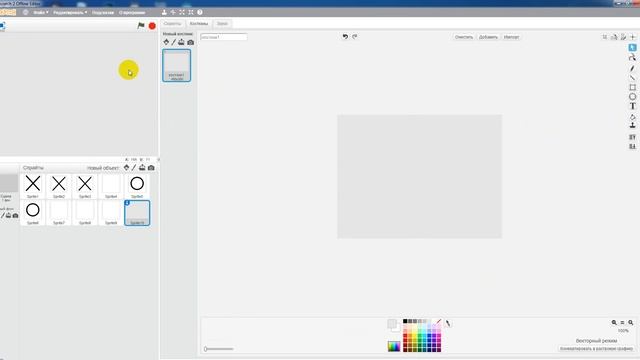Choose new sprite from library

[127, 167]
